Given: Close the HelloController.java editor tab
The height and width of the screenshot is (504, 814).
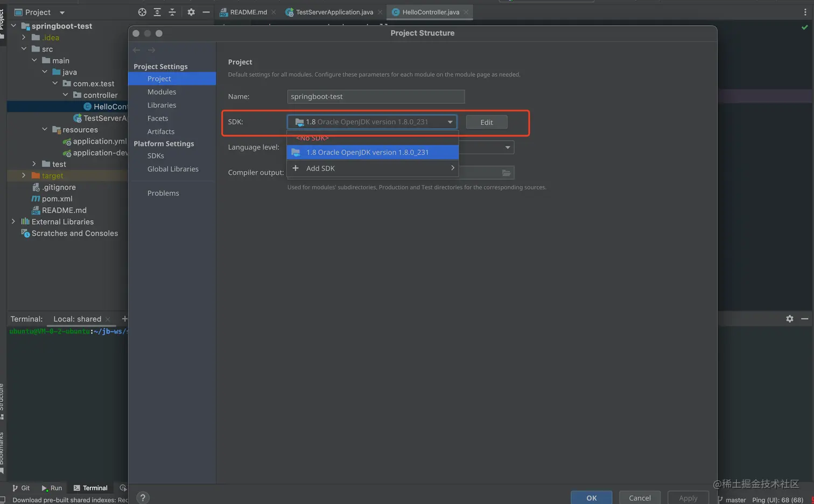Looking at the screenshot, I should tap(466, 12).
